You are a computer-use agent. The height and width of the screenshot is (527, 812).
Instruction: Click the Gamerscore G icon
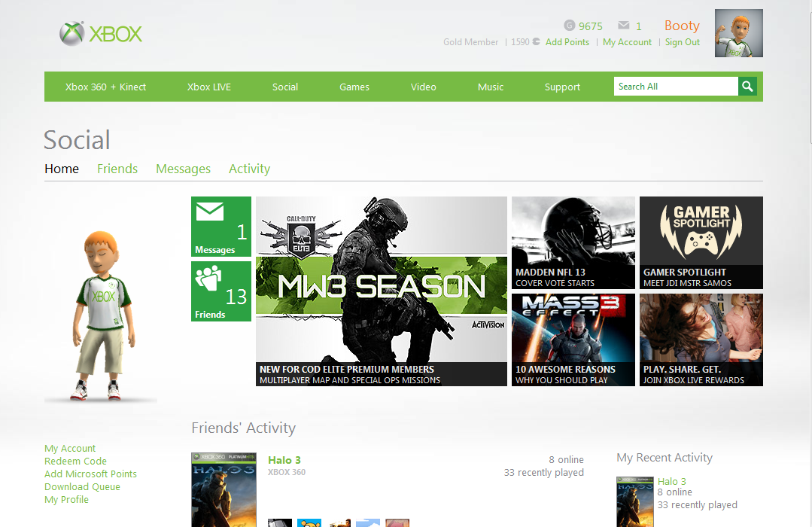[570, 26]
